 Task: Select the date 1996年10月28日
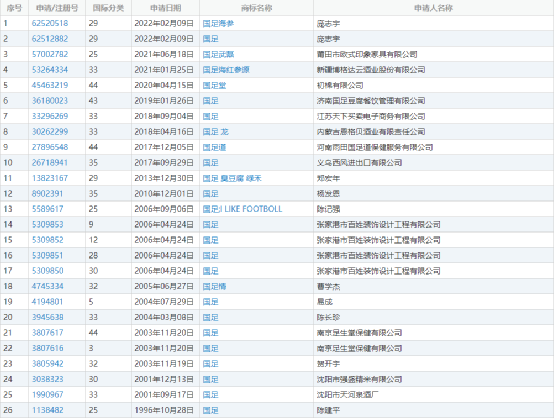pyautogui.click(x=164, y=410)
